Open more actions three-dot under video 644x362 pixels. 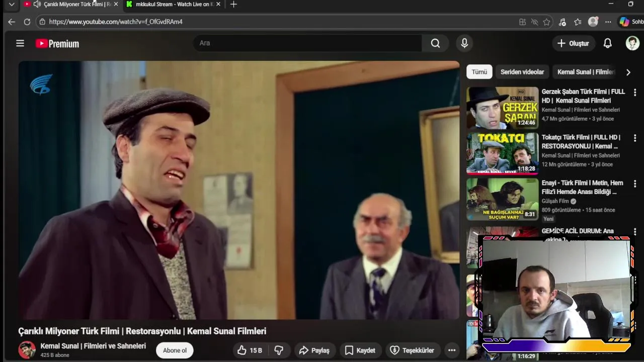[452, 350]
